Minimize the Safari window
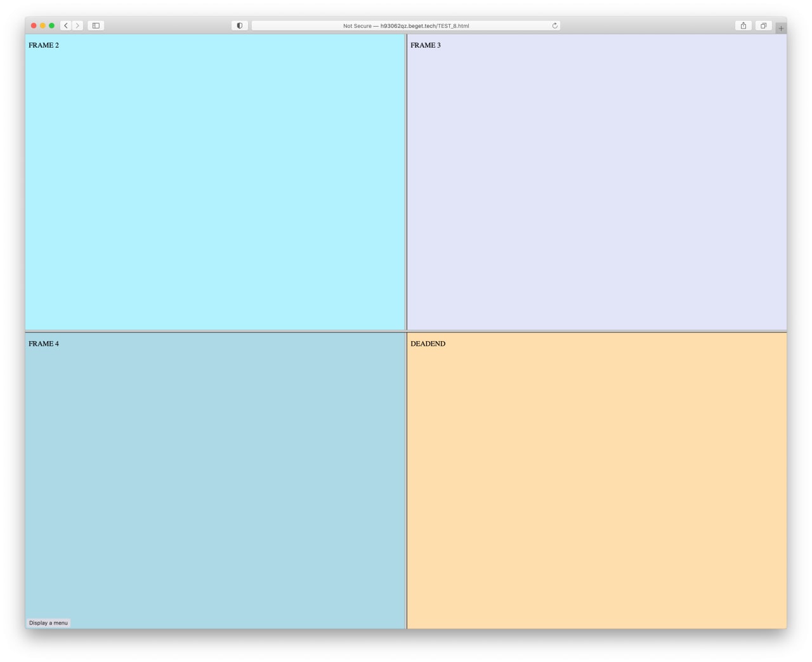The image size is (812, 662). (x=43, y=25)
